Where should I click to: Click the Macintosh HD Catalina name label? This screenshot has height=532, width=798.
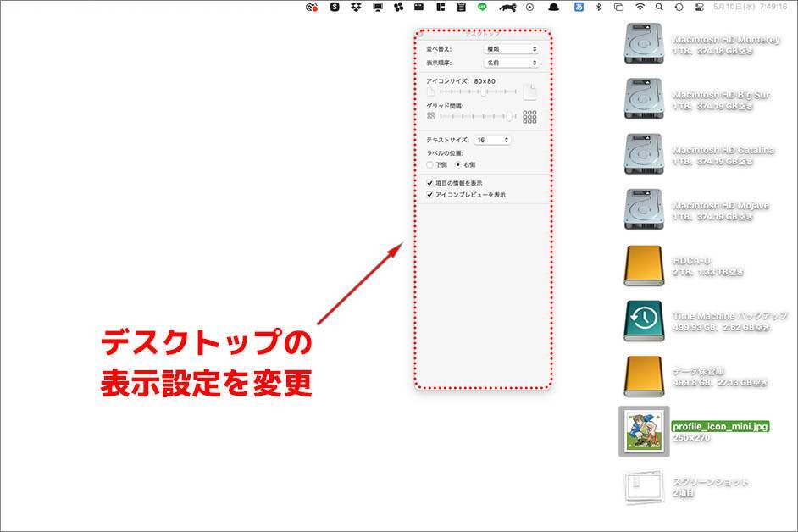[x=723, y=150]
